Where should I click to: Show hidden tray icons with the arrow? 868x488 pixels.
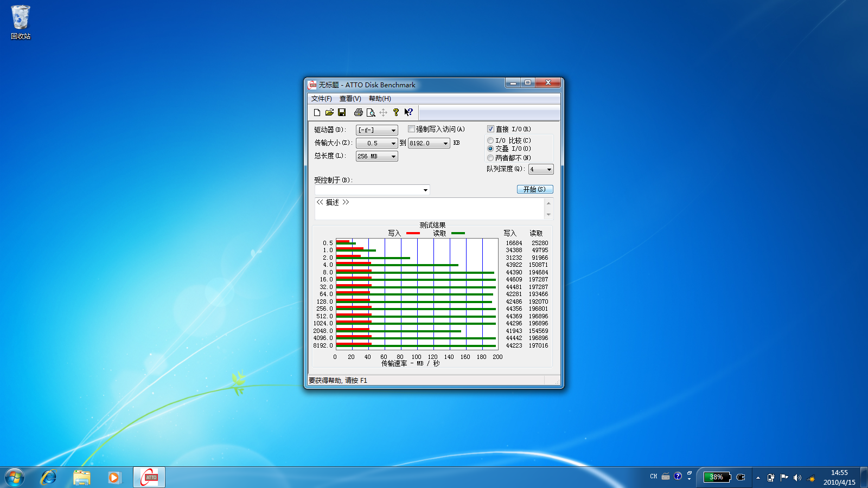(x=758, y=478)
